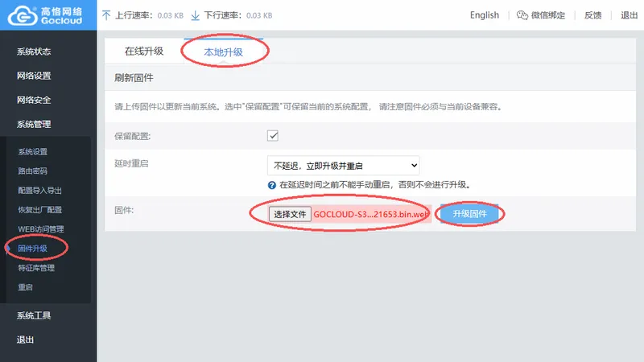Click the download rate arrow icon
This screenshot has width=644, height=362.
[x=196, y=15]
